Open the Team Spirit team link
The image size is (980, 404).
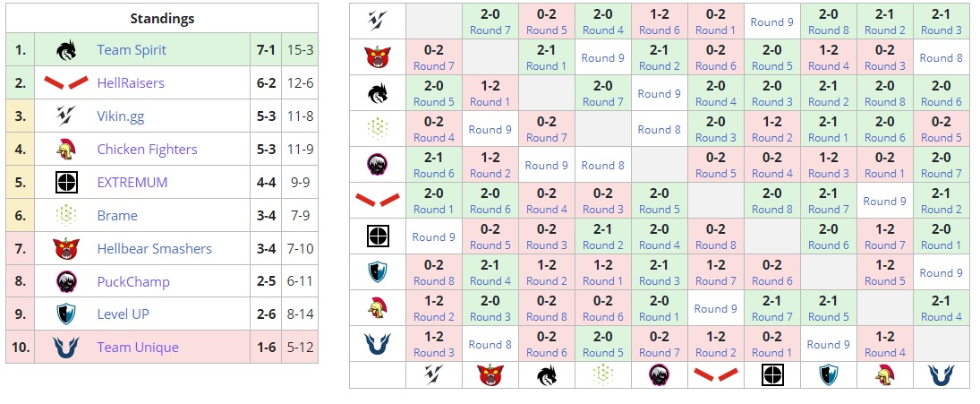(x=131, y=50)
